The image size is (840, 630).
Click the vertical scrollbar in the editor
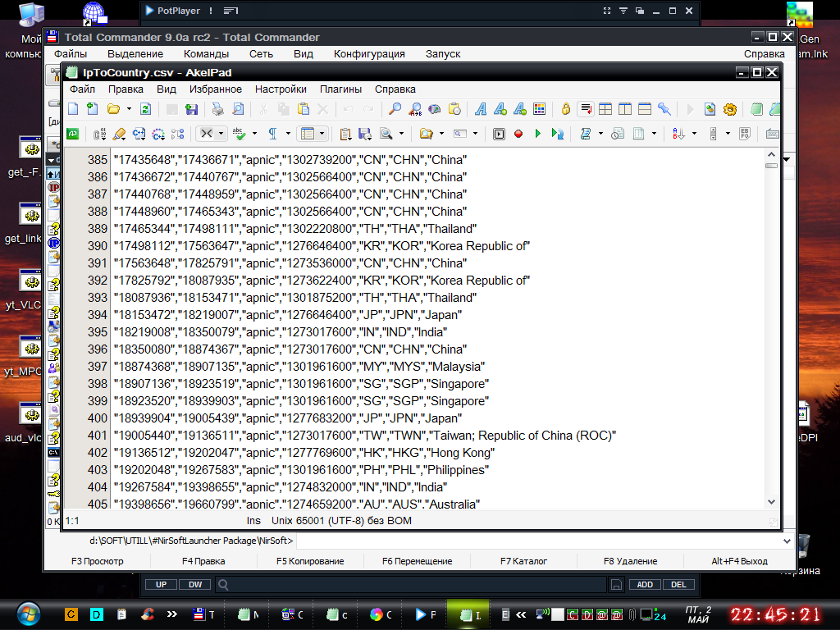(x=771, y=328)
